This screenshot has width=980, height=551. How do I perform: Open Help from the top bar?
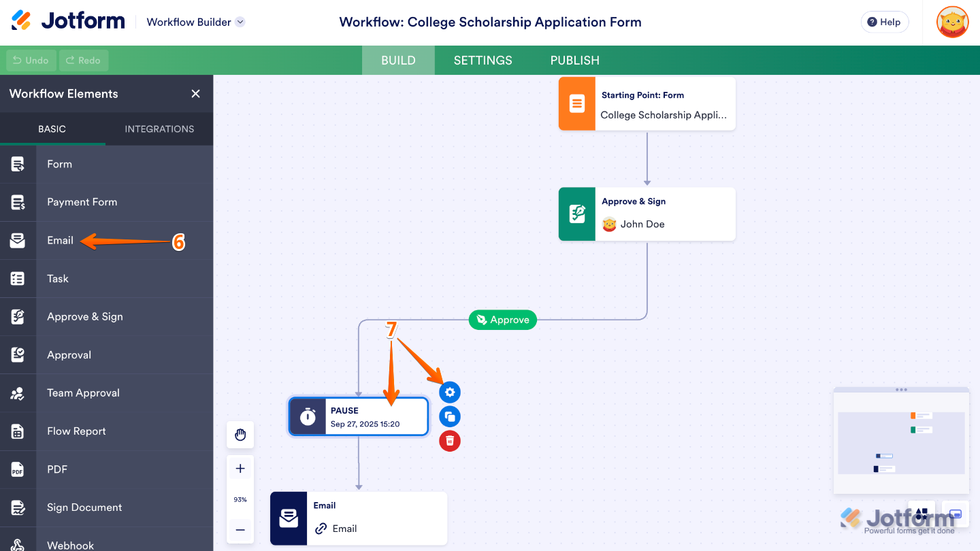[x=884, y=22]
